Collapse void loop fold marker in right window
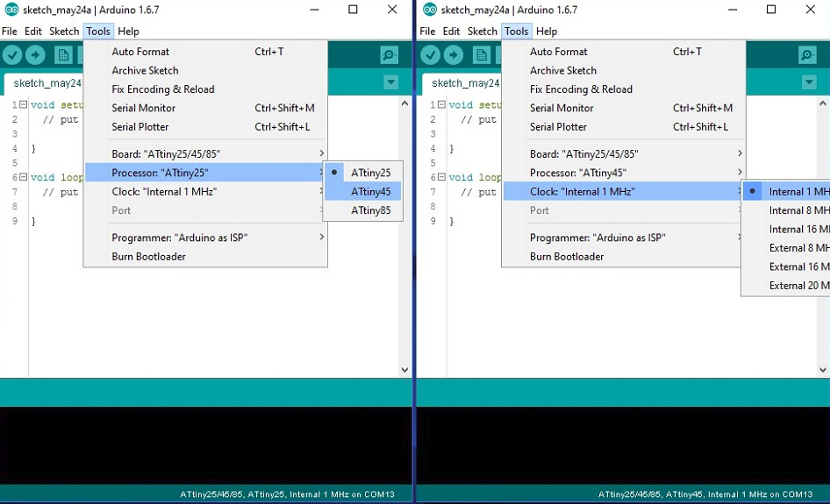830x504 pixels. [441, 177]
